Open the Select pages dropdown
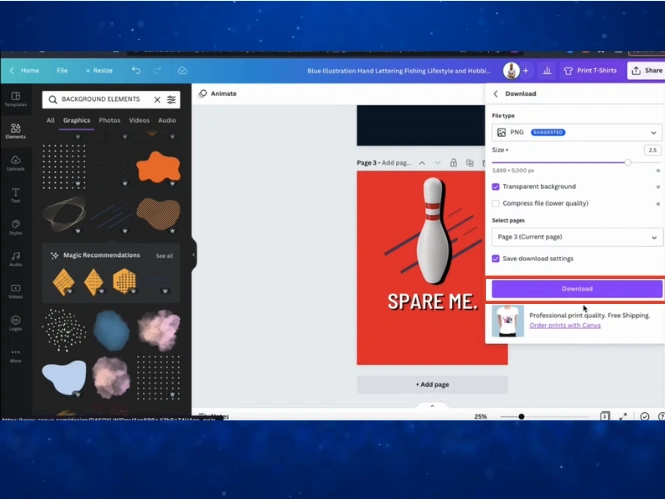Viewport: 665px width, 499px height. (576, 237)
